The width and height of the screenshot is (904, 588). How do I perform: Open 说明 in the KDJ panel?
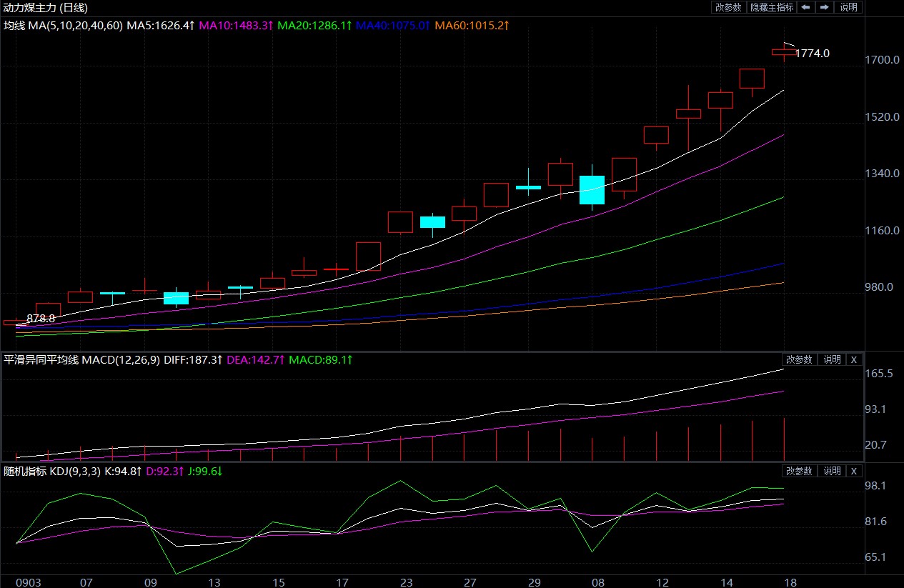tap(831, 472)
